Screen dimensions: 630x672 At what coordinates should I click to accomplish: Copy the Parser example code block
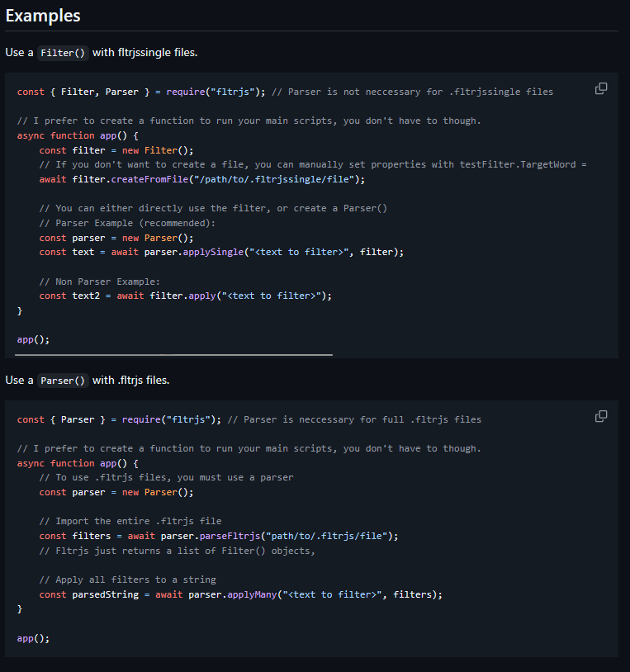(601, 416)
